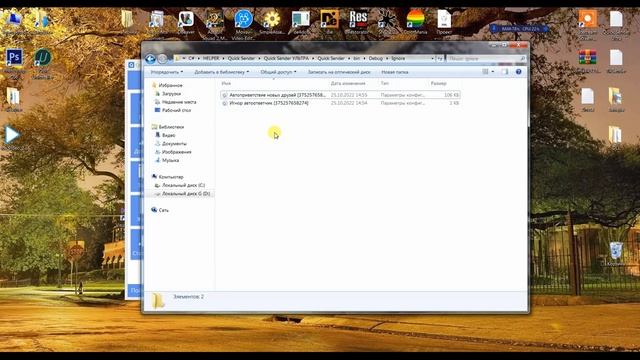The image size is (640, 360).
Task: Open the rainbow-colored desktop shortcut icon
Action: coord(415,19)
